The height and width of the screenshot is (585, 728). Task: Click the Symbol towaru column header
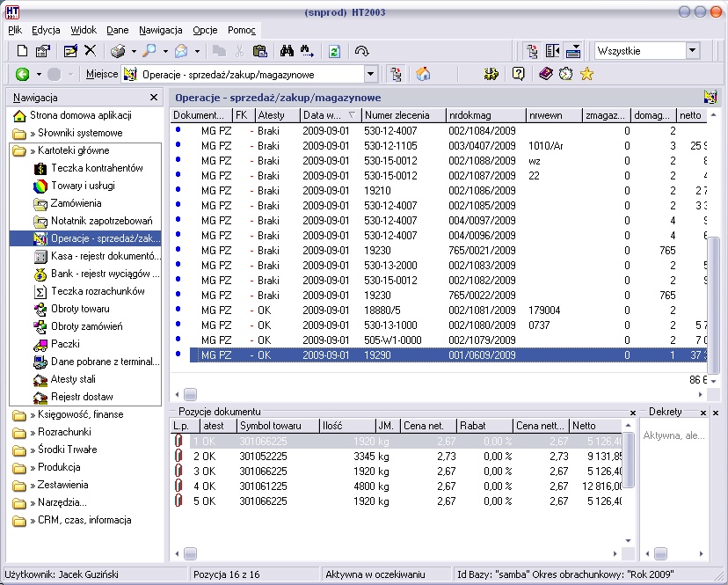click(278, 426)
